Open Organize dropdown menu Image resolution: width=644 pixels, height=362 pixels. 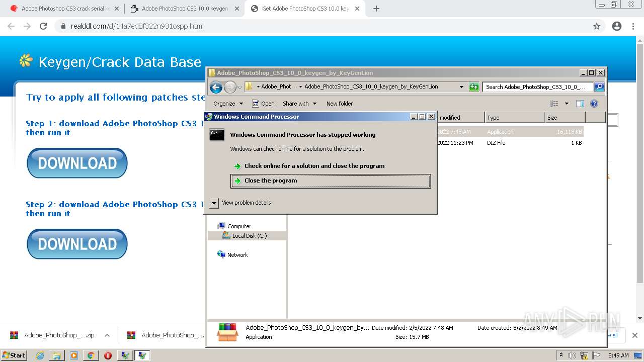coord(228,104)
